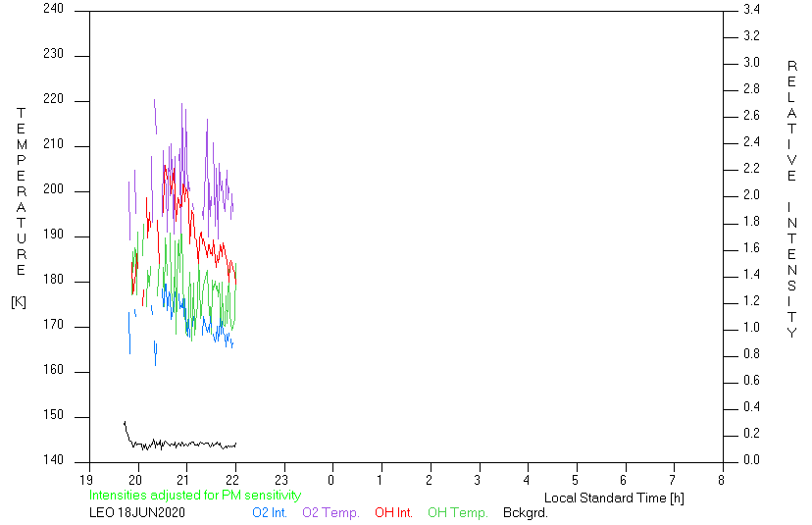Screen dimensions: 812x525
Task: Click the 'Bckgrd.' legend label
Action: click(525, 513)
